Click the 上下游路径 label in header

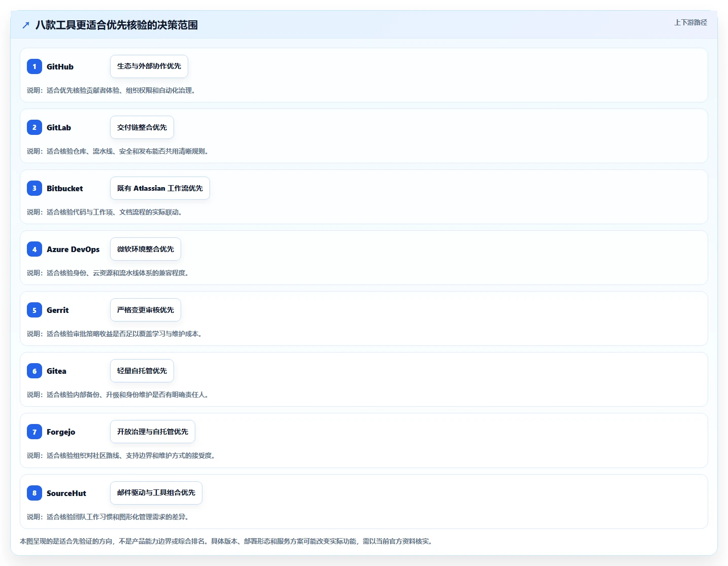coord(690,22)
